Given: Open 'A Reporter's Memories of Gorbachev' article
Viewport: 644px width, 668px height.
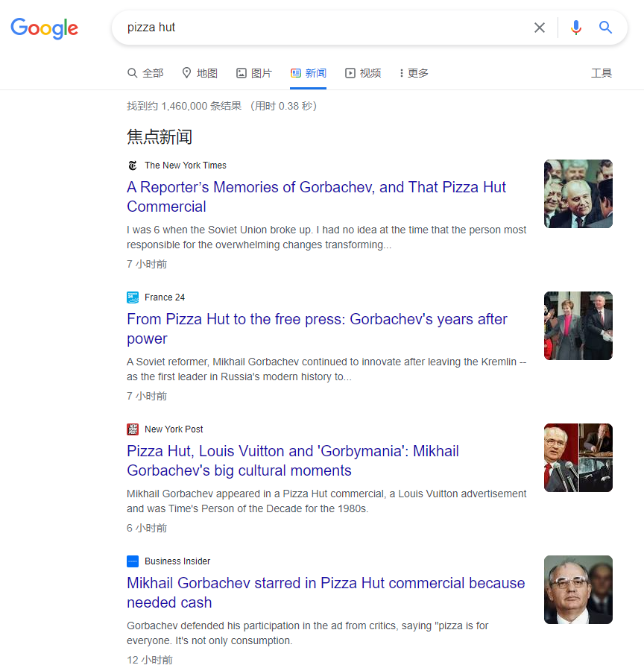Looking at the screenshot, I should (316, 197).
